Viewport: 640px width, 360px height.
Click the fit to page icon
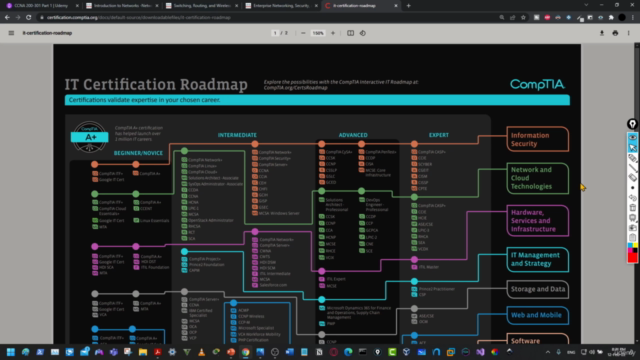(x=350, y=33)
